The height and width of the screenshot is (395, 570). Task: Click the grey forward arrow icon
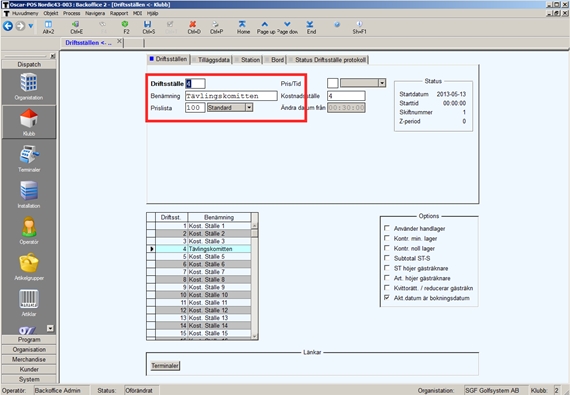(20, 26)
